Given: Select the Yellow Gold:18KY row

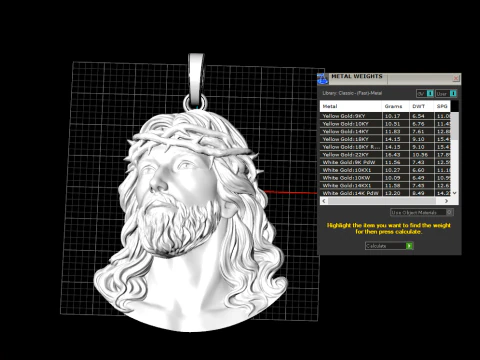Looking at the screenshot, I should [385, 139].
